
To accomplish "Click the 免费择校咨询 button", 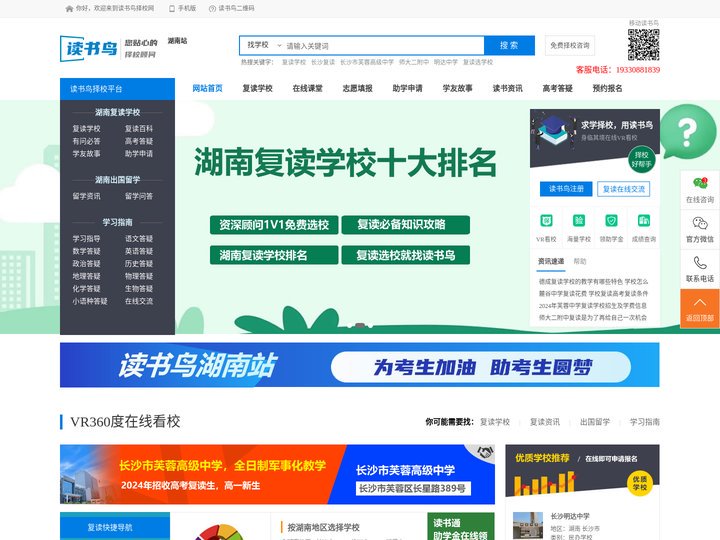I will (570, 45).
